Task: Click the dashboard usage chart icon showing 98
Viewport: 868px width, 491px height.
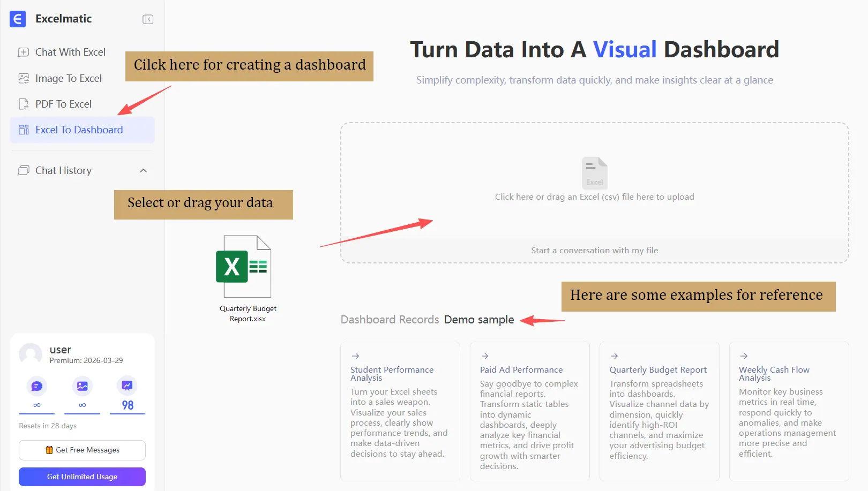Action: click(127, 384)
